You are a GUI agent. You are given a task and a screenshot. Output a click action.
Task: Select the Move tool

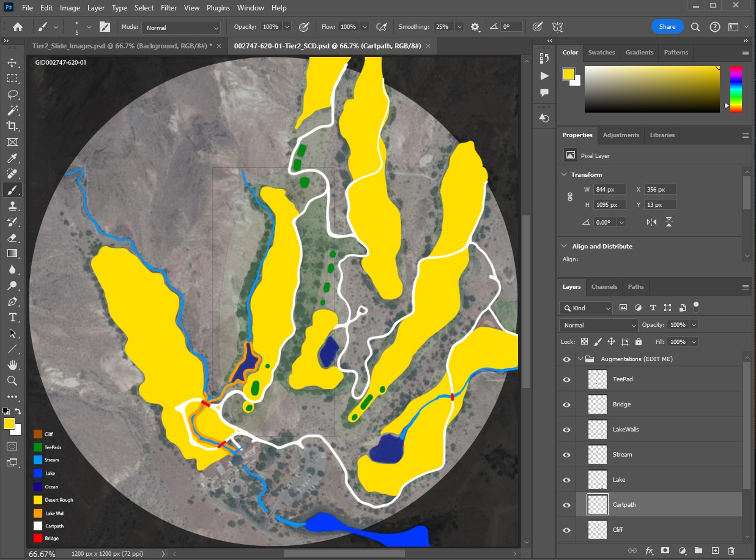[x=12, y=63]
